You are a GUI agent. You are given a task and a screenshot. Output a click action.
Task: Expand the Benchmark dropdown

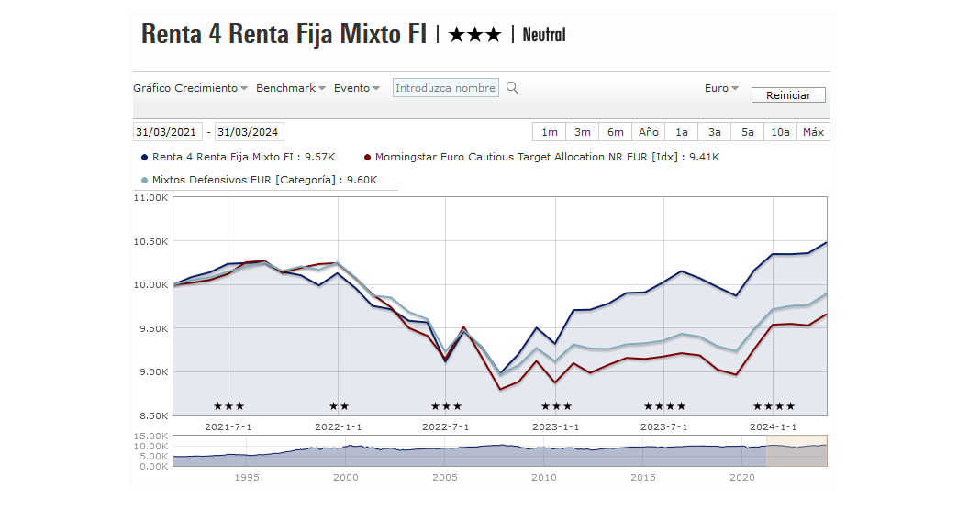coord(291,88)
